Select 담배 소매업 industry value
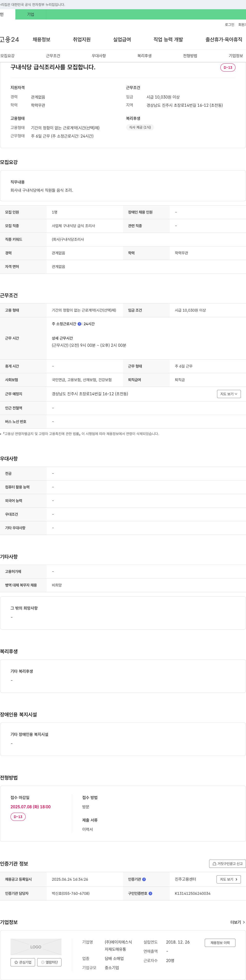Image resolution: width=246 pixels, height=980 pixels. click(114, 958)
